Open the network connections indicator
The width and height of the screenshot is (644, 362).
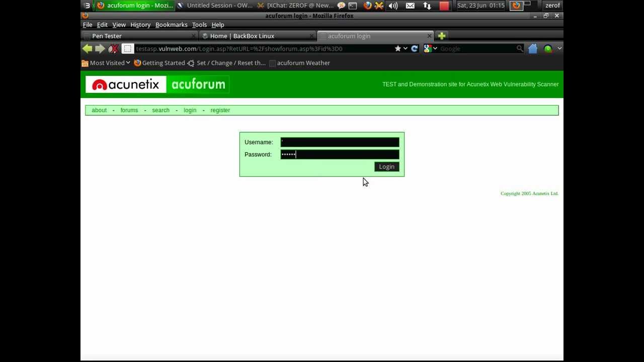click(x=427, y=6)
